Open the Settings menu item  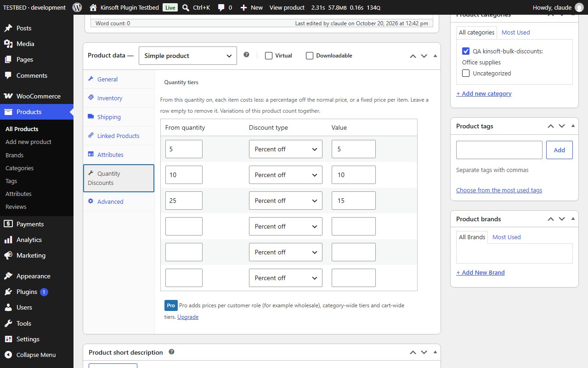point(37,339)
